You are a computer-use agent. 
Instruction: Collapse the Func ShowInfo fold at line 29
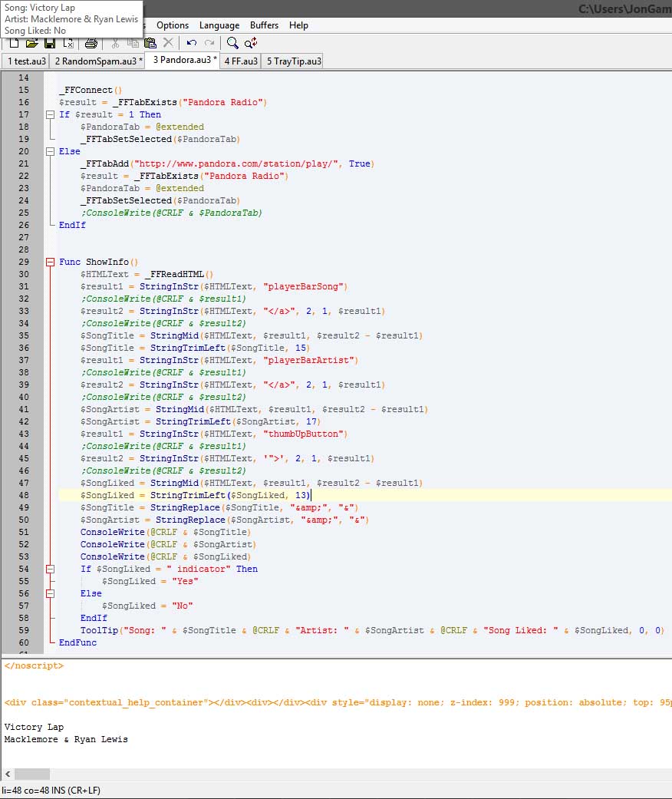(x=51, y=262)
